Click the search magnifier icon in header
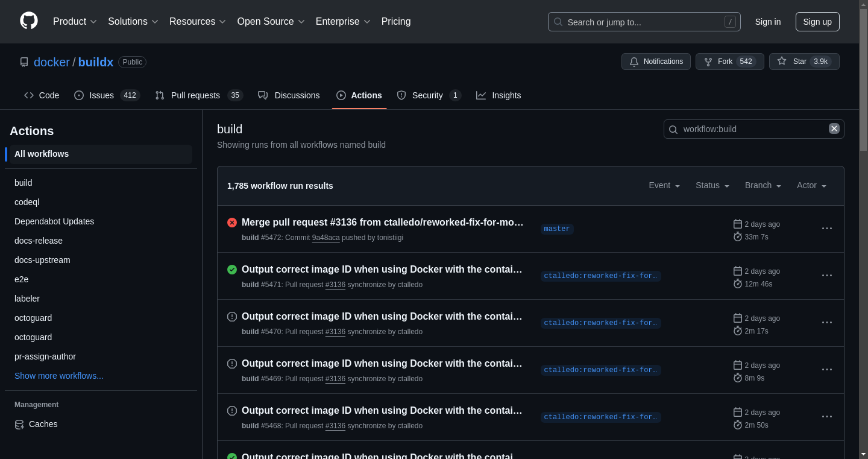Viewport: 868px width, 459px height. coord(558,22)
